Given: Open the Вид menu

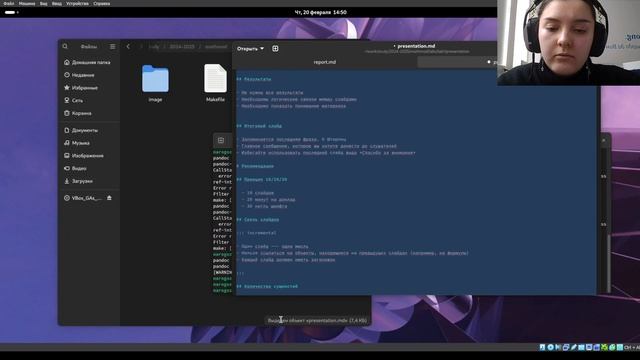Looking at the screenshot, I should [x=43, y=3].
